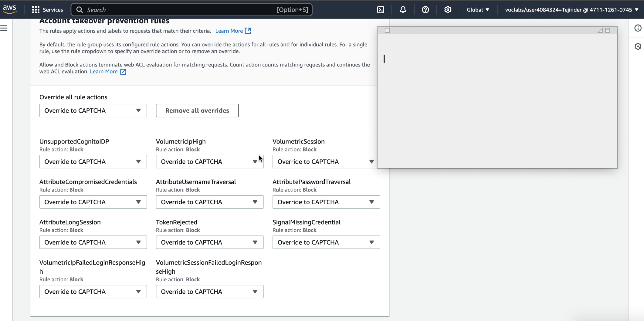The height and width of the screenshot is (321, 644).
Task: Open the Services grid menu
Action: click(48, 10)
